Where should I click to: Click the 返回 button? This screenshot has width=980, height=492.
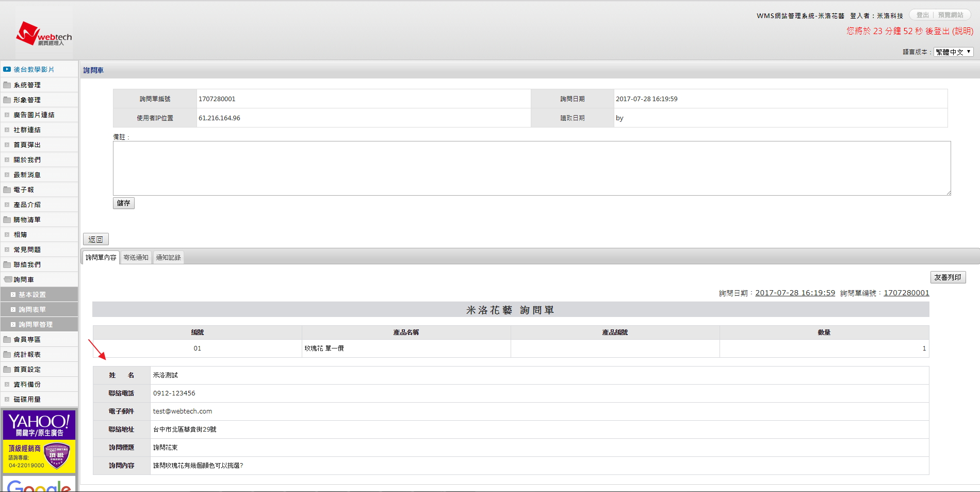[95, 240]
